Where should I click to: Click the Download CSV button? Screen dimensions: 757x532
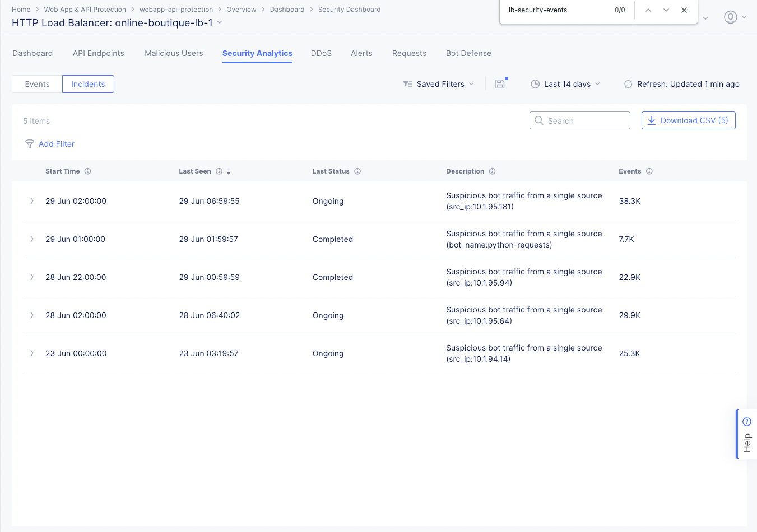tap(688, 120)
